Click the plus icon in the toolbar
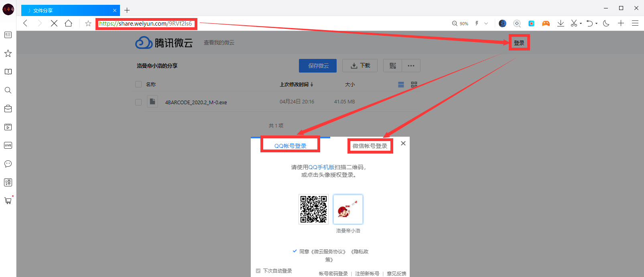Image resolution: width=644 pixels, height=277 pixels. tap(621, 23)
